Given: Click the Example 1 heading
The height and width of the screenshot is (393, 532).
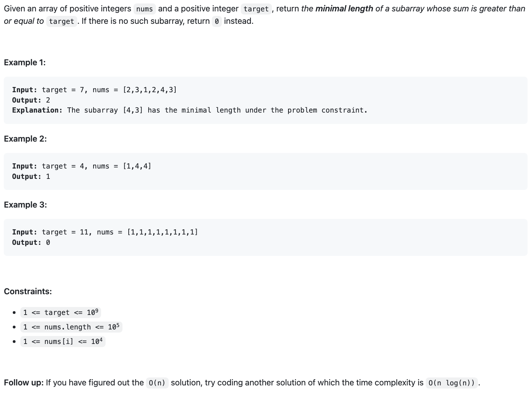Looking at the screenshot, I should pyautogui.click(x=25, y=63).
